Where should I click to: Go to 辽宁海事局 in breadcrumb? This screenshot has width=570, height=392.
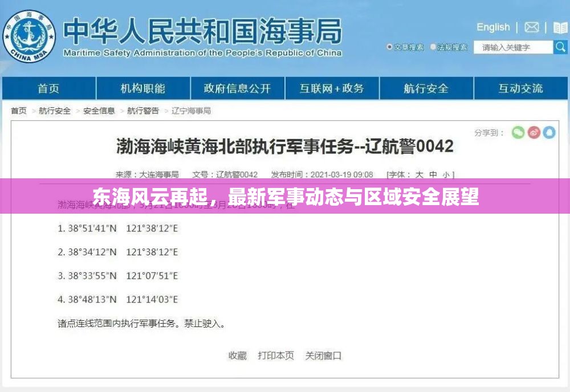tap(191, 111)
